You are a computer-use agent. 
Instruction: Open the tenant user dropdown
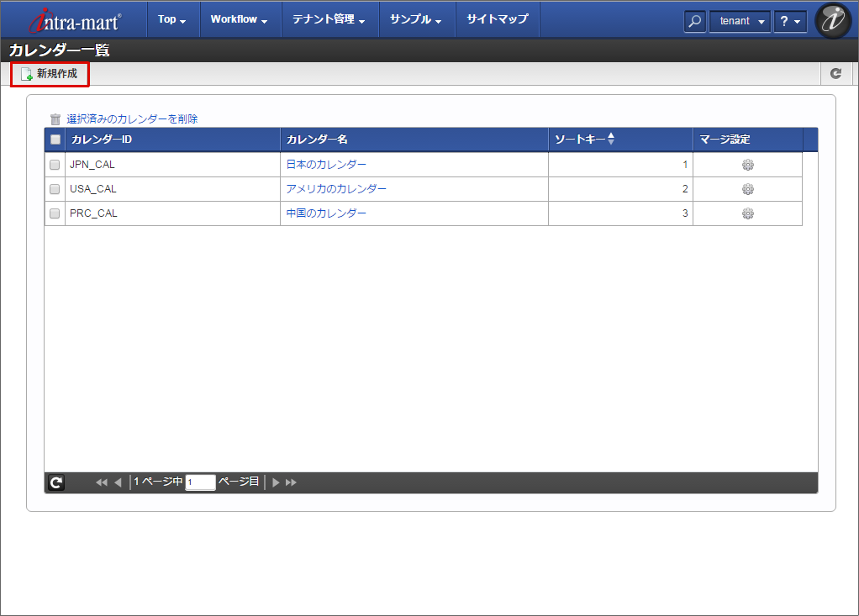pyautogui.click(x=740, y=21)
